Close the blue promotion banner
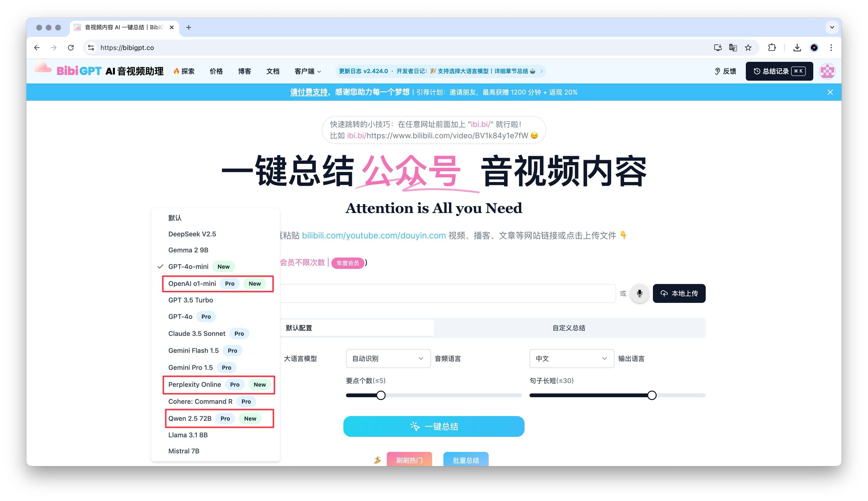 pyautogui.click(x=830, y=92)
